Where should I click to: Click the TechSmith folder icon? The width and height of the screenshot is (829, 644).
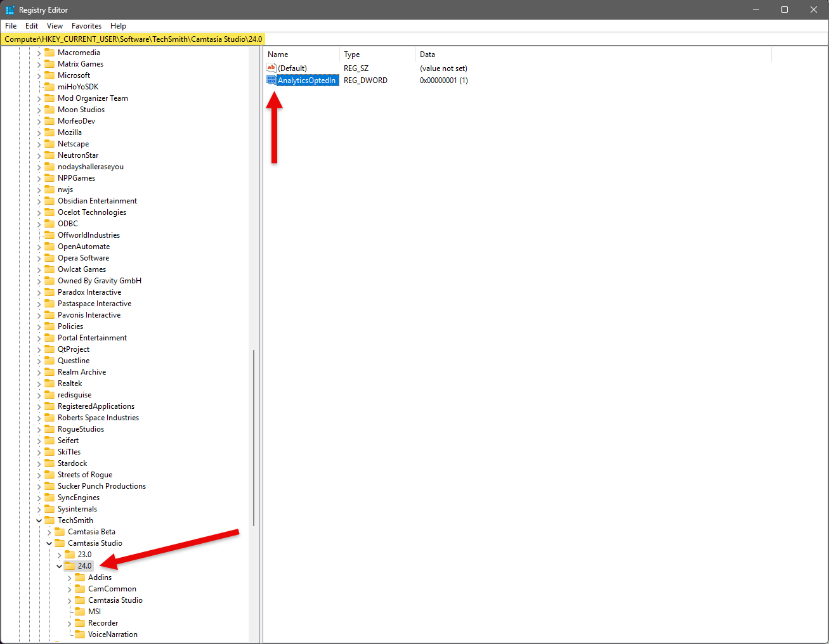tap(49, 520)
